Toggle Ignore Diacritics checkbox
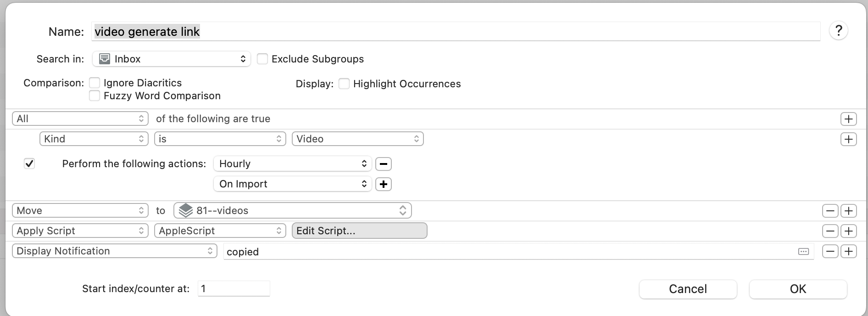This screenshot has height=316, width=868. pyautogui.click(x=95, y=83)
